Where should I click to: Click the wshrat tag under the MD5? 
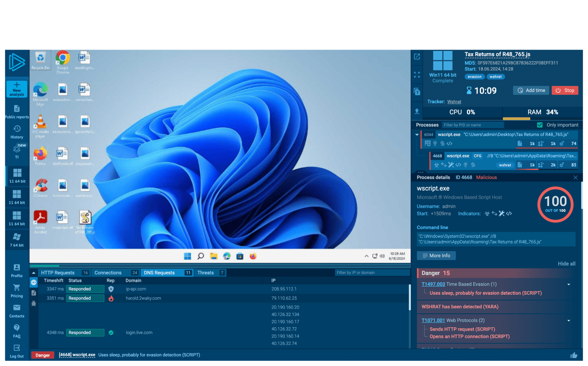coord(496,77)
